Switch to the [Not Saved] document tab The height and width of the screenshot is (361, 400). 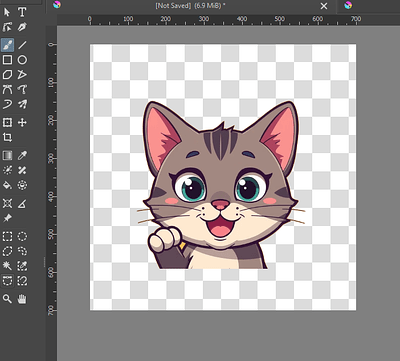coord(190,6)
